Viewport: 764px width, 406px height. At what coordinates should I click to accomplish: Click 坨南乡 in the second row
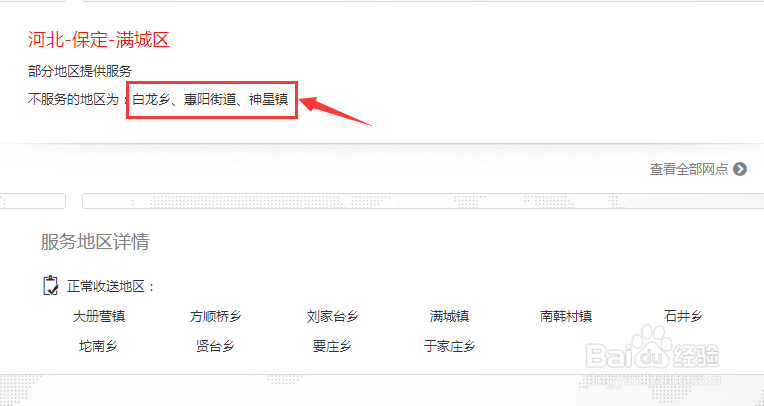pyautogui.click(x=98, y=347)
